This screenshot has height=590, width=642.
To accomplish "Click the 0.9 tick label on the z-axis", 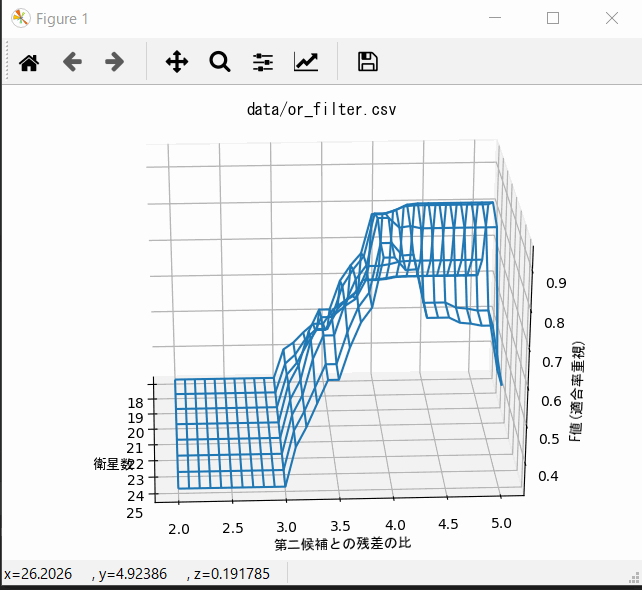I will coord(557,283).
